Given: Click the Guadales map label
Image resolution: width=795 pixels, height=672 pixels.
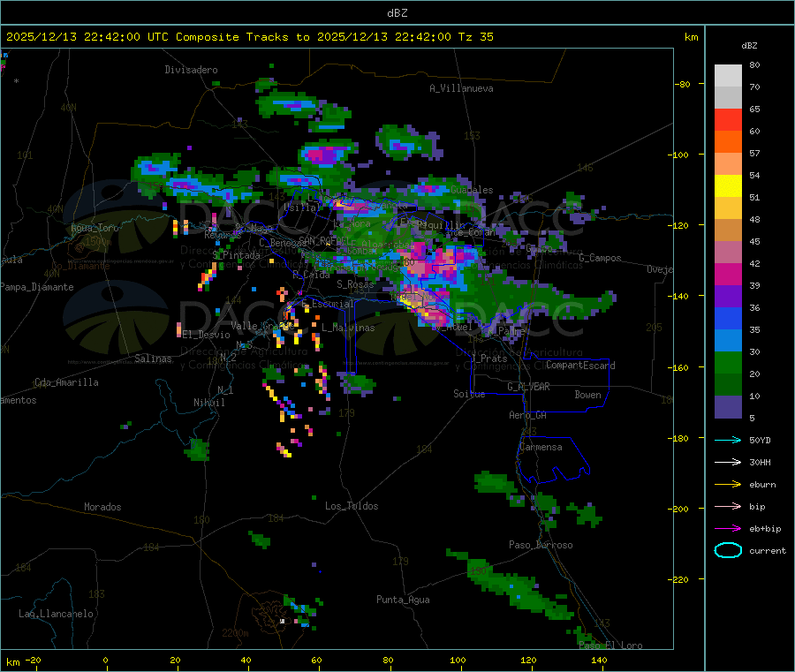Looking at the screenshot, I should [472, 190].
